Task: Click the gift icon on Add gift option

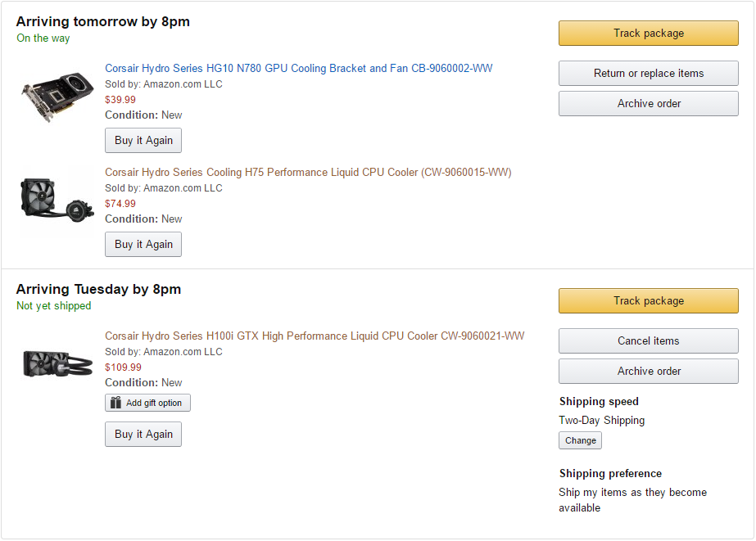Action: (115, 403)
